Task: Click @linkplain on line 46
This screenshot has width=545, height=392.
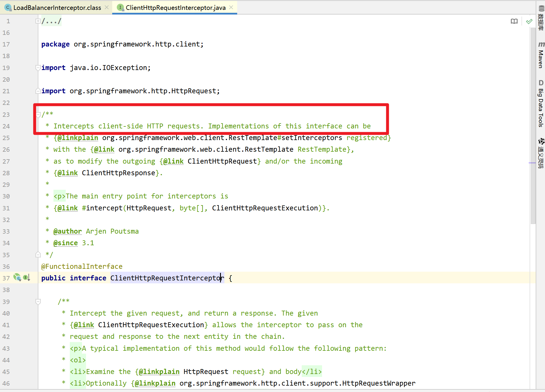Action: (155, 383)
